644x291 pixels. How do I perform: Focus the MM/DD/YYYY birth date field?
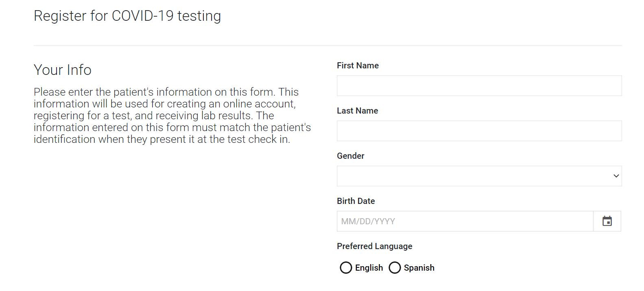click(x=465, y=221)
